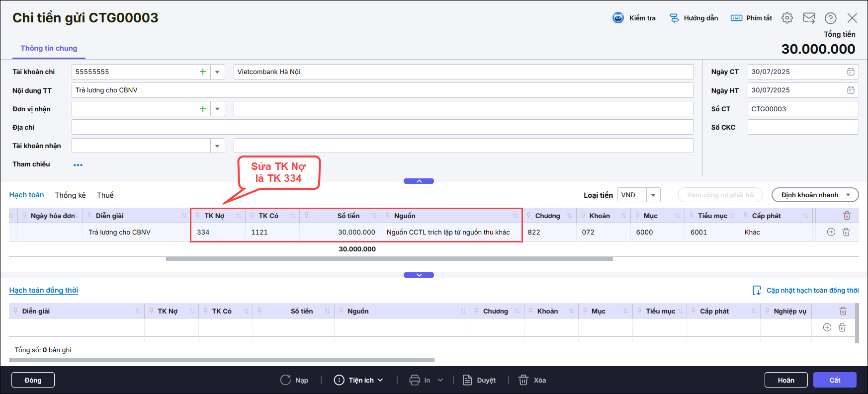Collapse the general info section
This screenshot has height=394, width=868.
point(419,181)
